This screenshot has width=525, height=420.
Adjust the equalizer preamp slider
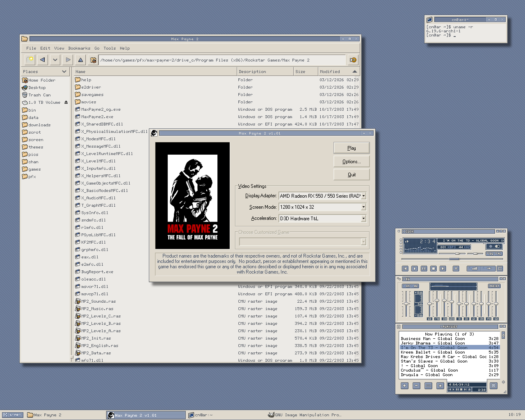[406, 304]
